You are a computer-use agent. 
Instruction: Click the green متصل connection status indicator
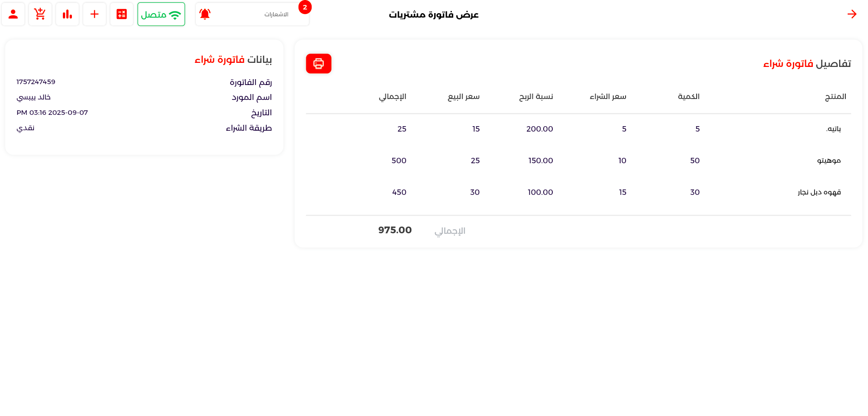tap(161, 14)
